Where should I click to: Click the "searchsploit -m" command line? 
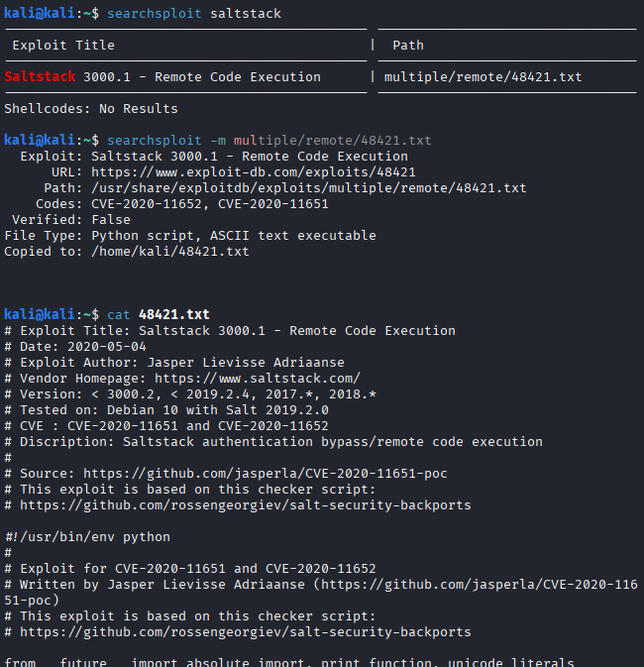[x=269, y=141]
